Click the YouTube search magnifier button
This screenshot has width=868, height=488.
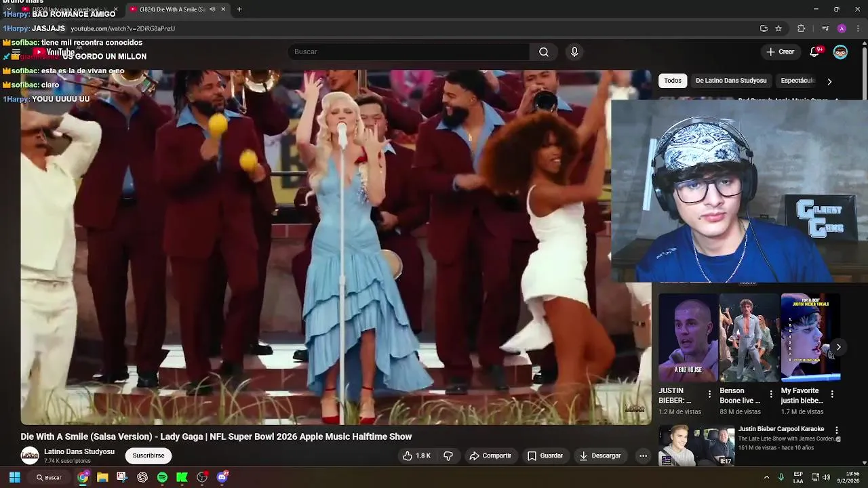(544, 52)
